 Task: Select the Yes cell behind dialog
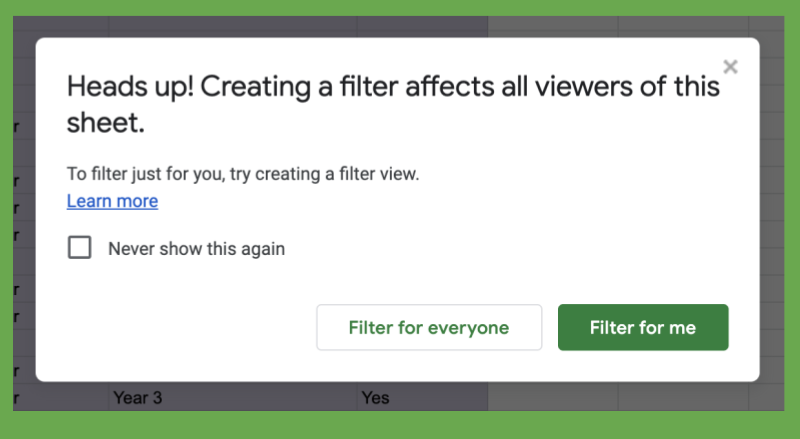(422, 398)
